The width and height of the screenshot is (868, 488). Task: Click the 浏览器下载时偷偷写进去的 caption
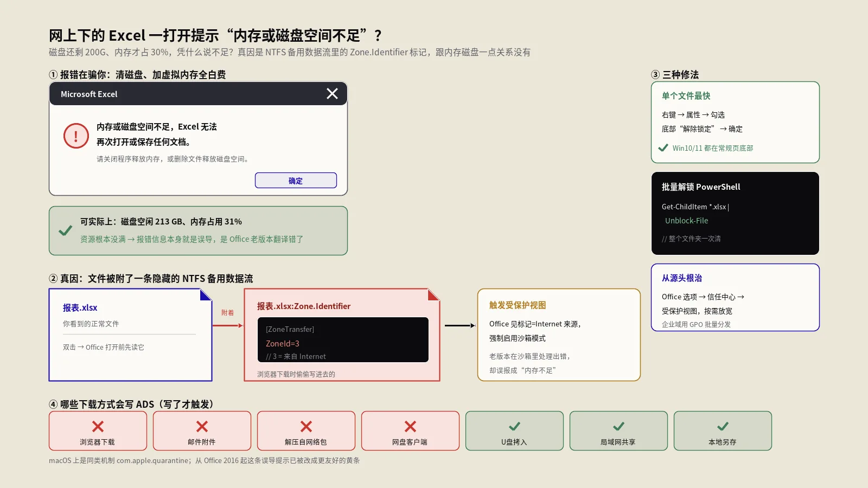point(296,374)
